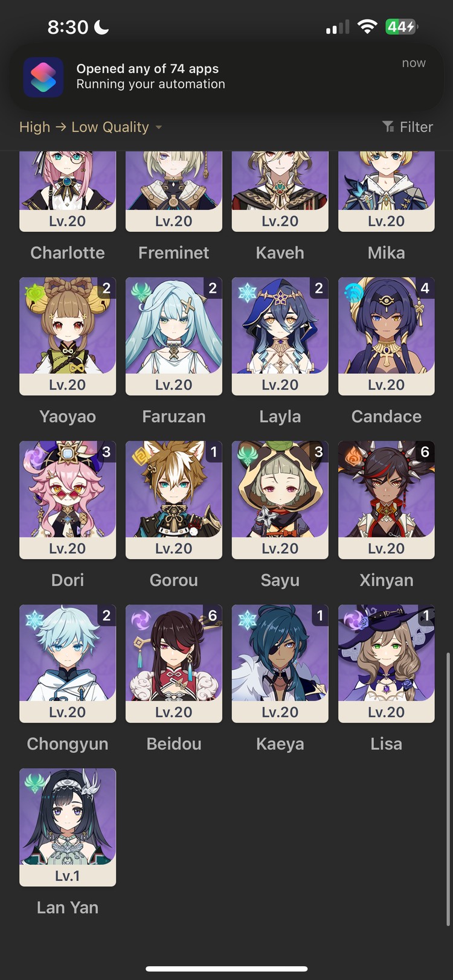Image resolution: width=453 pixels, height=980 pixels.
Task: Tap the Pyro element icon on Xinyan
Action: pyautogui.click(x=353, y=456)
